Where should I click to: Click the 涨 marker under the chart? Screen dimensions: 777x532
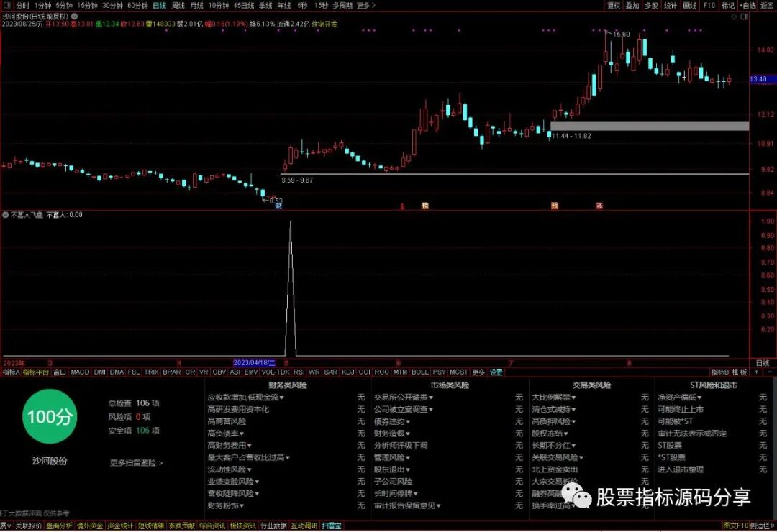(599, 206)
